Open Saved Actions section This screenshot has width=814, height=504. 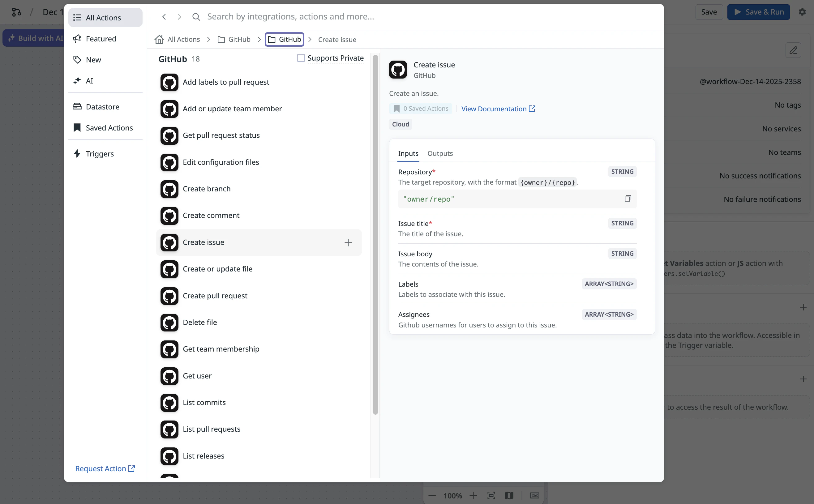pyautogui.click(x=105, y=128)
